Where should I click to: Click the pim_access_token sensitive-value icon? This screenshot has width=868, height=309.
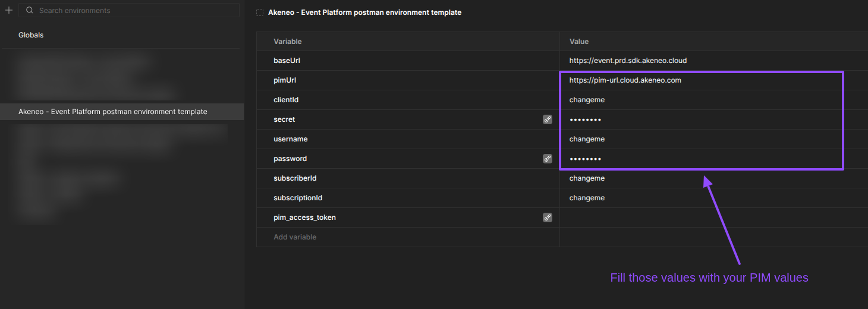click(548, 217)
